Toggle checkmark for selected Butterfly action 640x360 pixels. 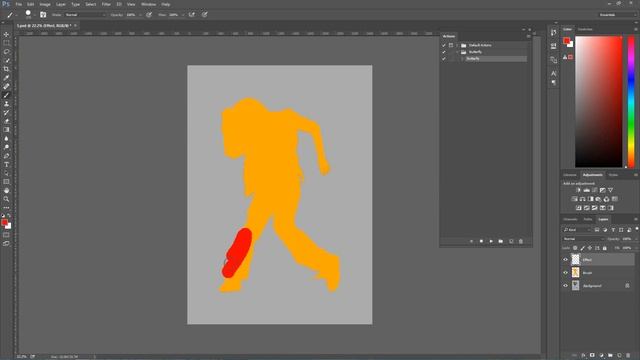pyautogui.click(x=444, y=59)
